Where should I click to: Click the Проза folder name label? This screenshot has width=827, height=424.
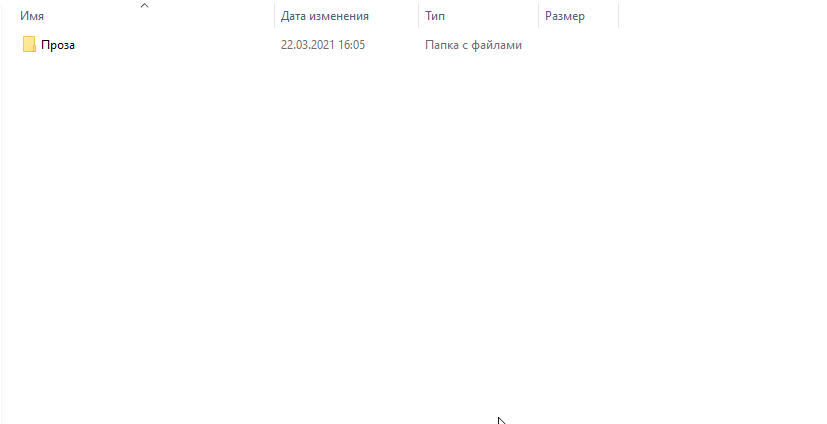[x=58, y=45]
